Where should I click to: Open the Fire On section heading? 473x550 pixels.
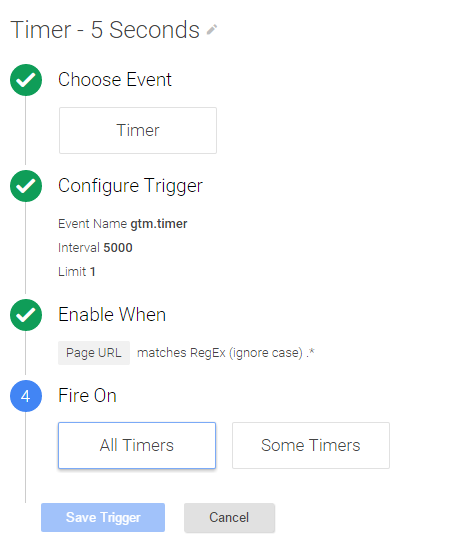tap(87, 396)
